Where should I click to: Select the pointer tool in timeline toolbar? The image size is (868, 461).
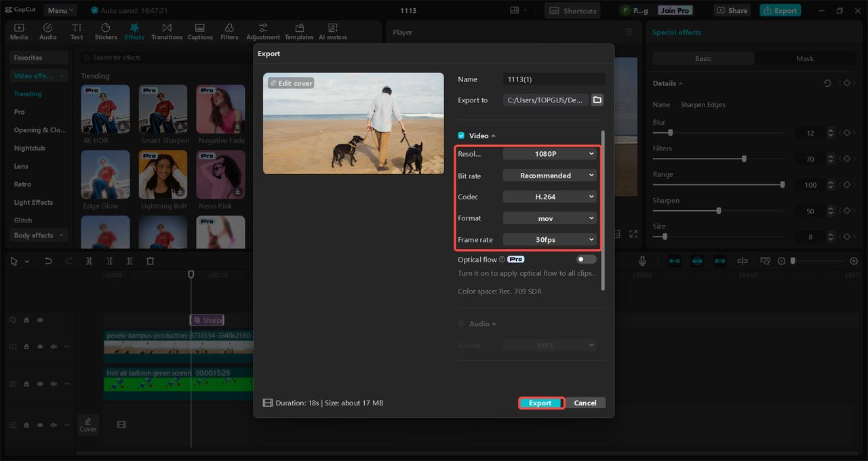point(14,261)
